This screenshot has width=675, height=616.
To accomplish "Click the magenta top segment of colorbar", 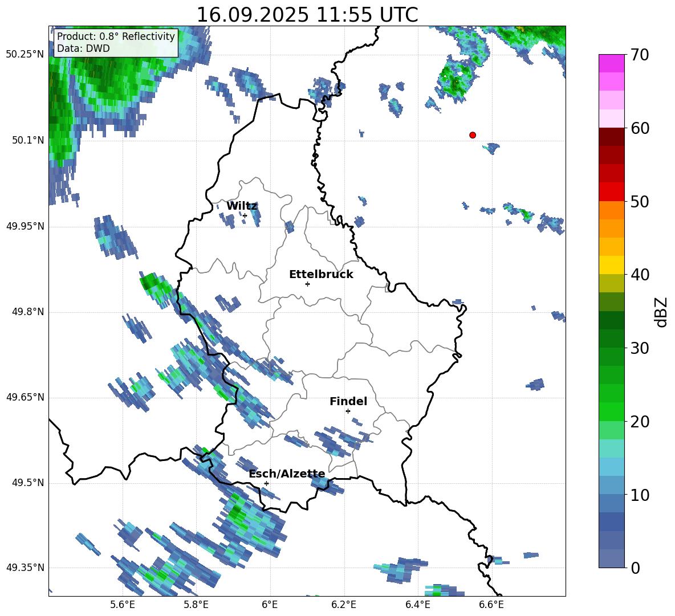I will click(611, 63).
